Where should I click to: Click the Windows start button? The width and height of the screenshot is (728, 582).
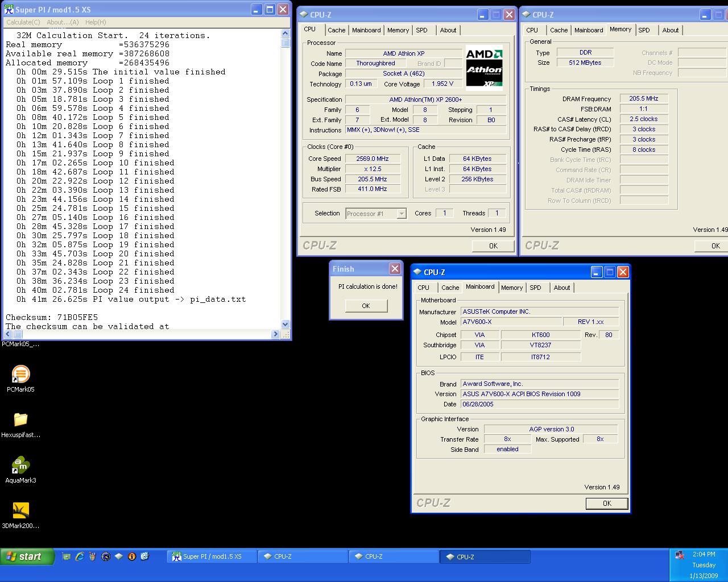pos(27,557)
